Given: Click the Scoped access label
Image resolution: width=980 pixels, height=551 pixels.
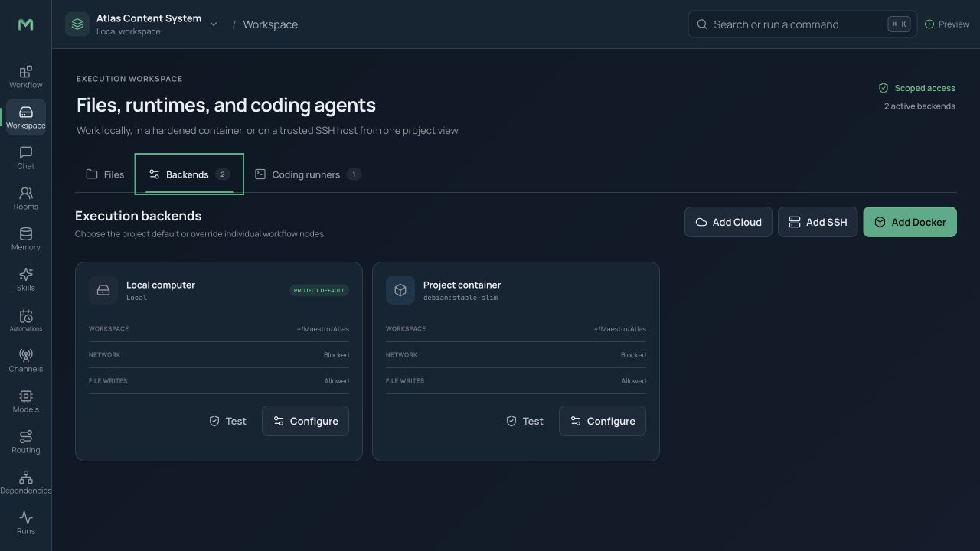Looking at the screenshot, I should 925,88.
